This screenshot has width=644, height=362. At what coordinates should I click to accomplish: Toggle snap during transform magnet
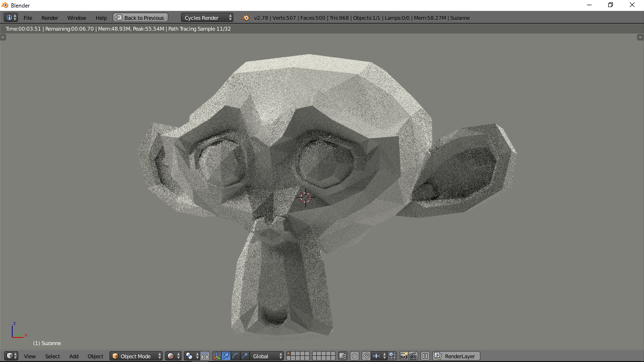366,356
